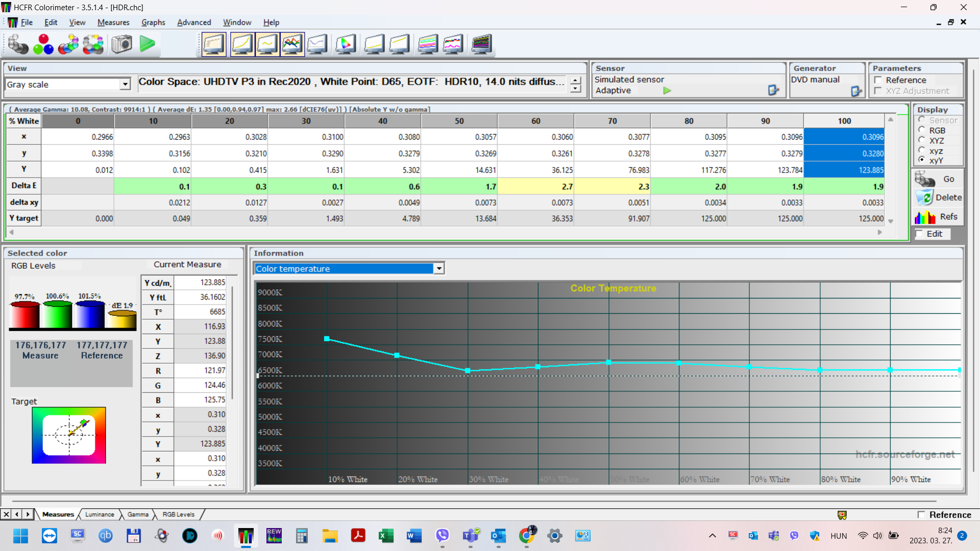Switch to the Luminance tab
The width and height of the screenshot is (980, 551).
[100, 514]
